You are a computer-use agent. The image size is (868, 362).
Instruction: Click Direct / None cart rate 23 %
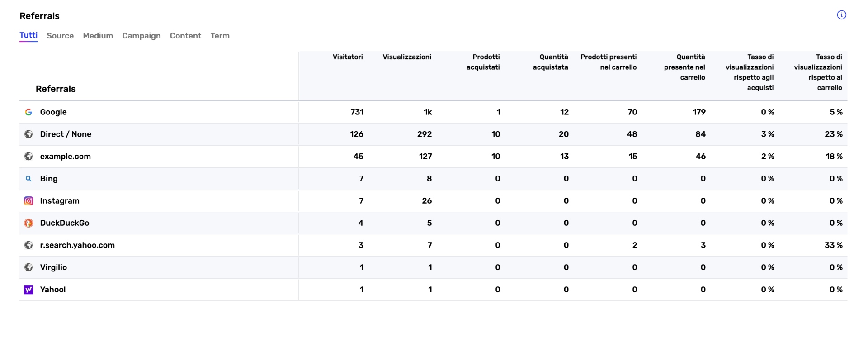834,134
